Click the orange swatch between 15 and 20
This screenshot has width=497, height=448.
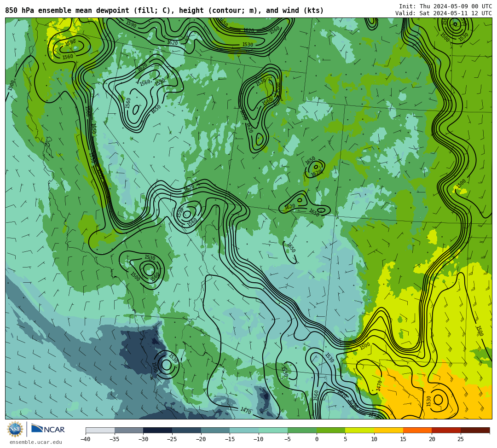point(417,430)
